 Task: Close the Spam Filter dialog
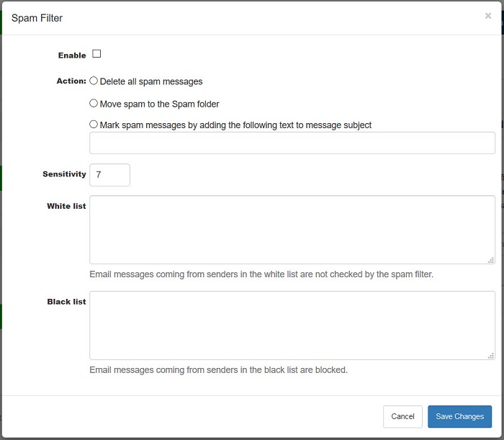(488, 16)
